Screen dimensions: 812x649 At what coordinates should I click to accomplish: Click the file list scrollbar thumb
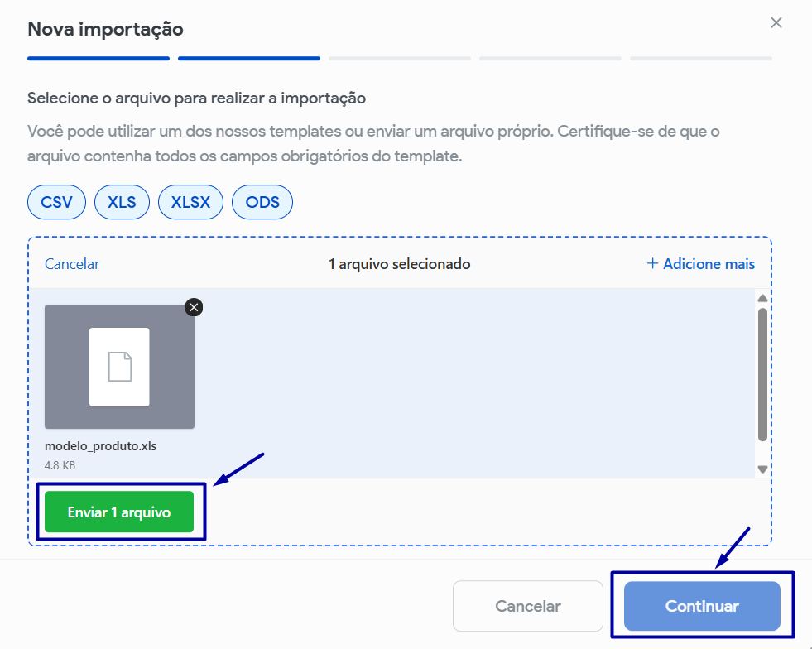[762, 374]
